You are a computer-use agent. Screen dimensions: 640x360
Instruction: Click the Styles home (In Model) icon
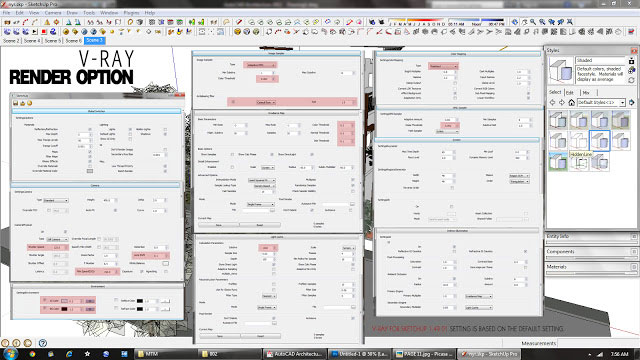571,102
